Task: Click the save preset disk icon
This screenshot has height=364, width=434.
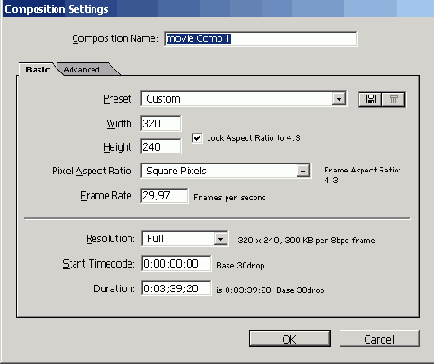Action: pyautogui.click(x=370, y=99)
